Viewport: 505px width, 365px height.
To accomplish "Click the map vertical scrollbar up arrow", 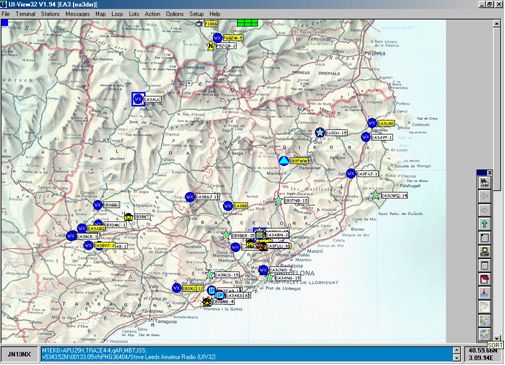I will pos(497,23).
